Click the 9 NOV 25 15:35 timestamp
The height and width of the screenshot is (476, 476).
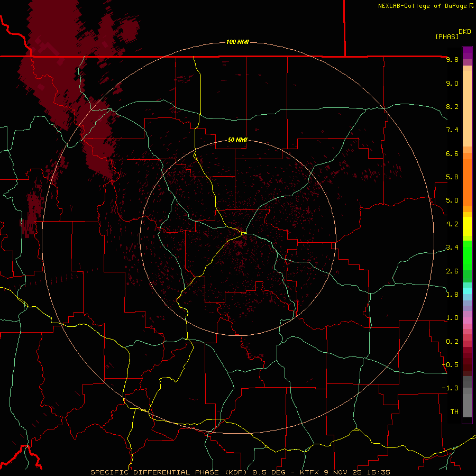(357, 472)
